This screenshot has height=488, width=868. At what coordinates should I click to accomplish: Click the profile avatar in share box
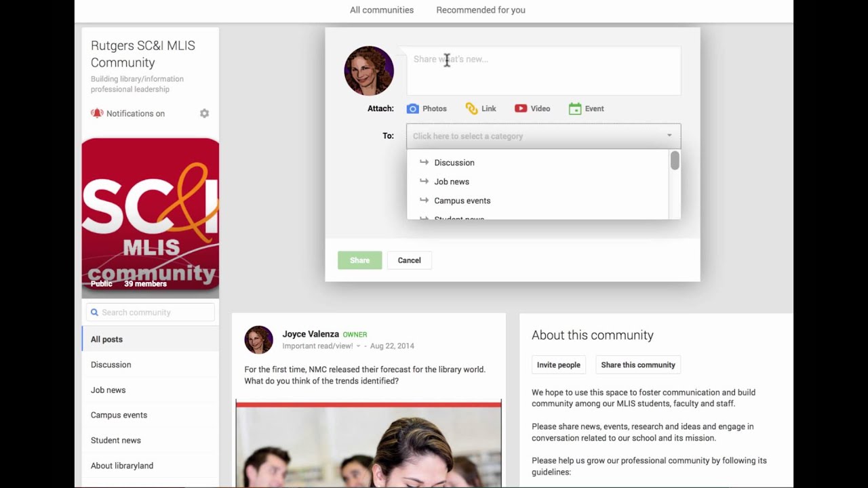click(369, 70)
